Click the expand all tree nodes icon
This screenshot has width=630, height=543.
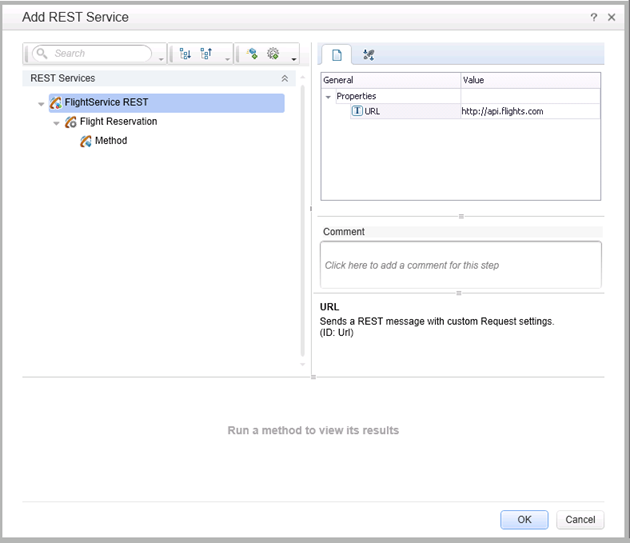tap(185, 54)
